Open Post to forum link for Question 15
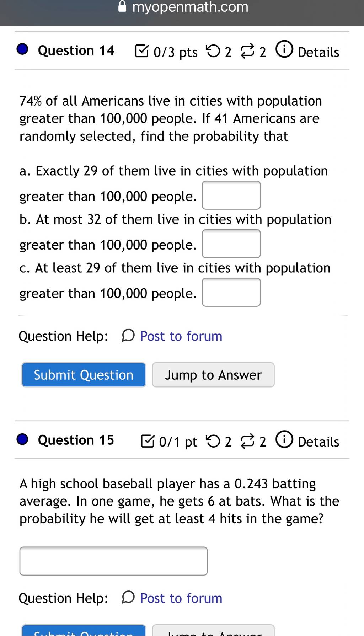Viewport: 364px width, 636px height. pos(181,598)
